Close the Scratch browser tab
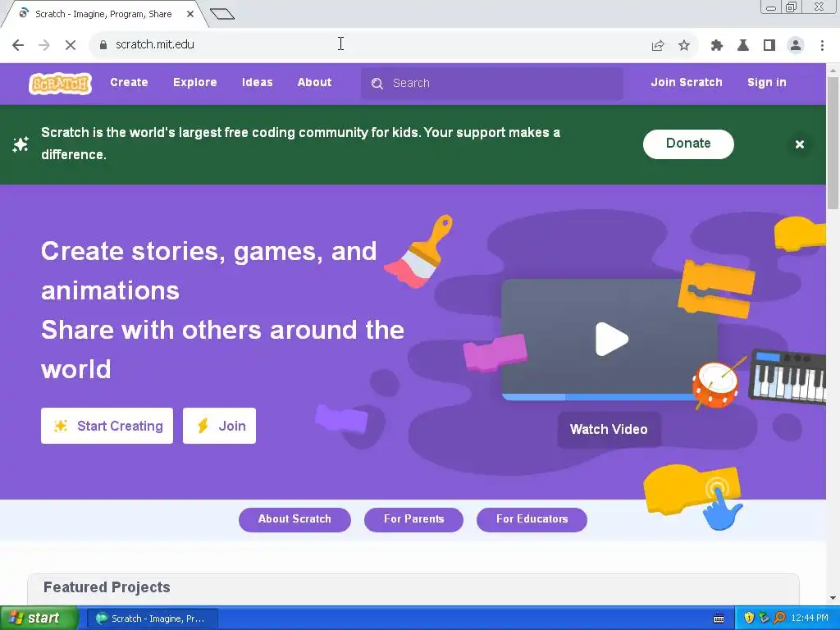This screenshot has width=840, height=630. (x=190, y=15)
